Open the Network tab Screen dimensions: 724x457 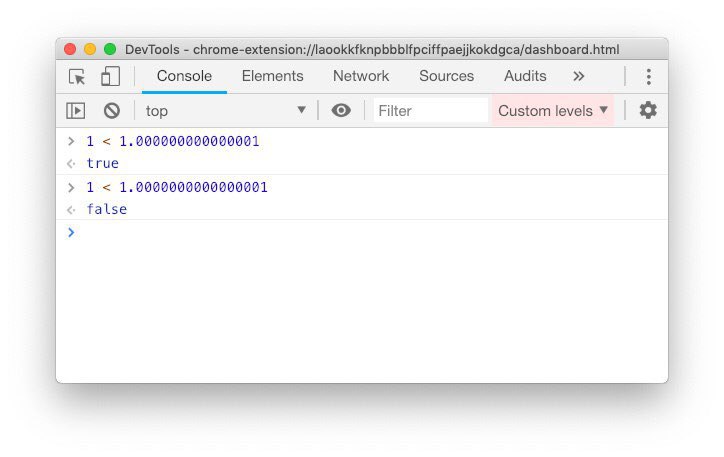[361, 76]
